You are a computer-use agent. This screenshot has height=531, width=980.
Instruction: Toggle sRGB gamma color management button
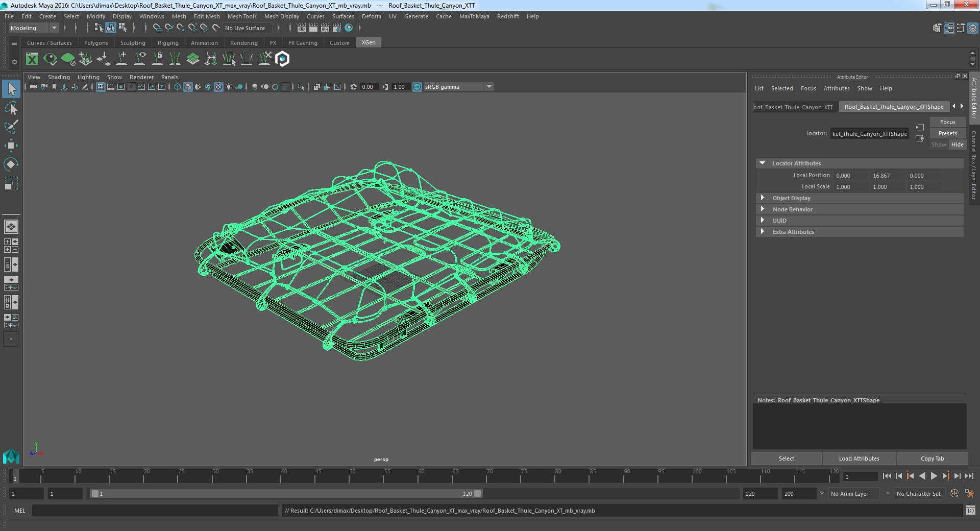pos(417,87)
